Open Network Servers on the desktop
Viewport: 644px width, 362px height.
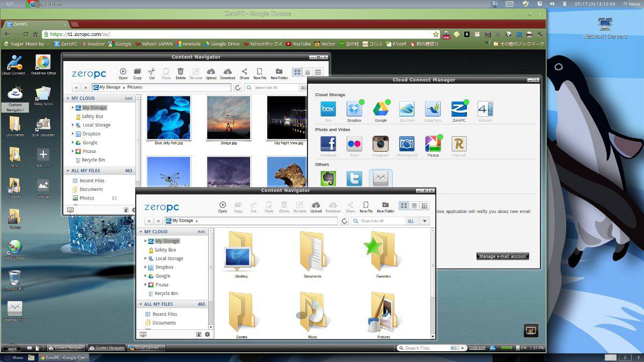tap(605, 28)
